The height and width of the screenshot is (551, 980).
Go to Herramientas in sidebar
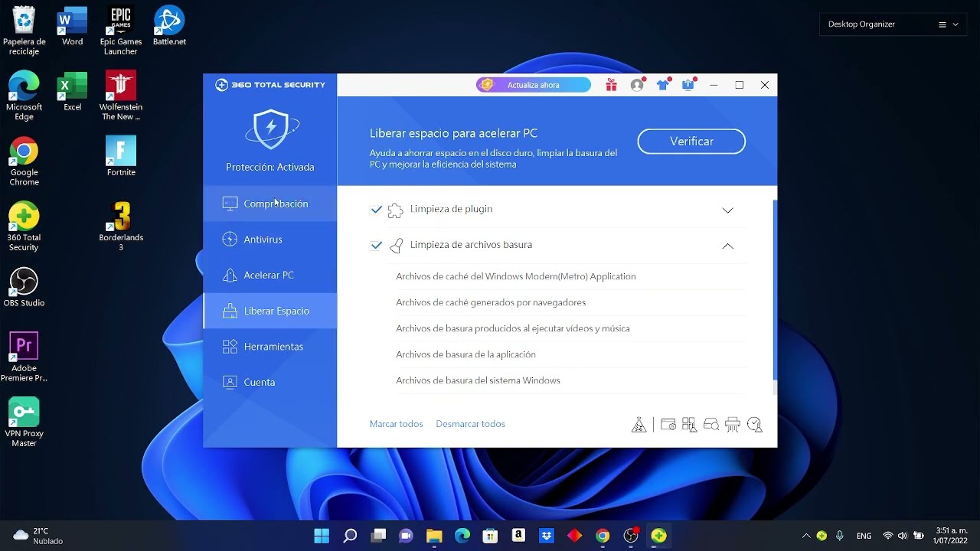coord(270,347)
